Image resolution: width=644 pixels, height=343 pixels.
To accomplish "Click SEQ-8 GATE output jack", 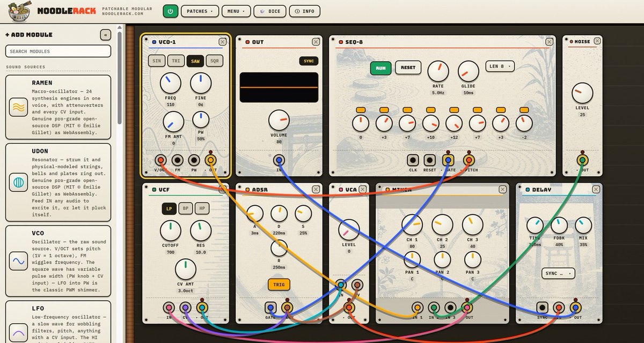I will click(x=448, y=160).
